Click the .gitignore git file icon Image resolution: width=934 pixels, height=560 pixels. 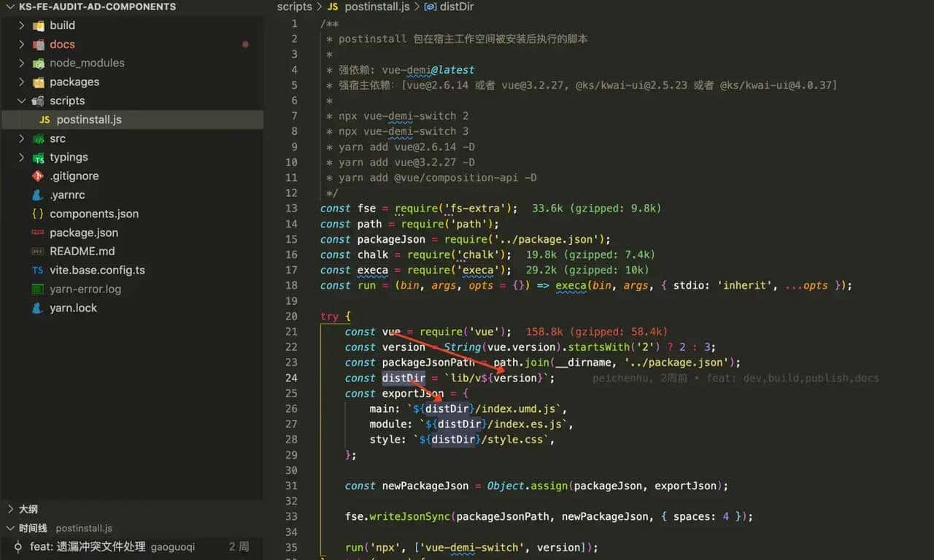coord(38,176)
